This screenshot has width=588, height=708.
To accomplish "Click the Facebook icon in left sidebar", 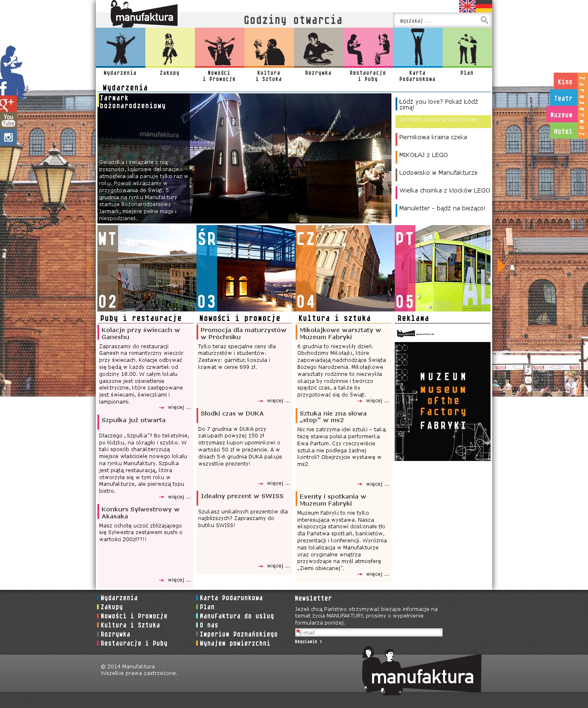I will click(x=5, y=88).
